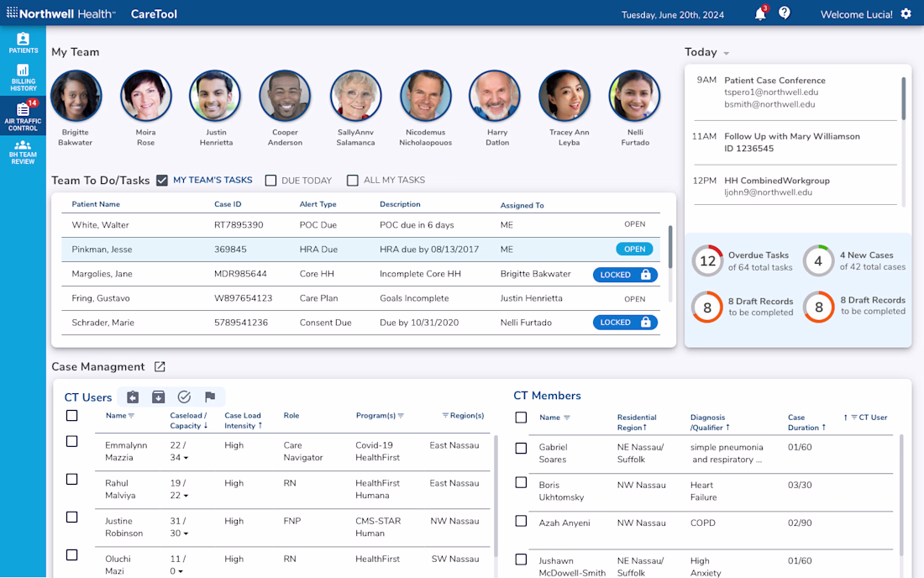Click OPEN status for Fring, Gustavo
Screen dimensions: 924x578
tap(635, 299)
